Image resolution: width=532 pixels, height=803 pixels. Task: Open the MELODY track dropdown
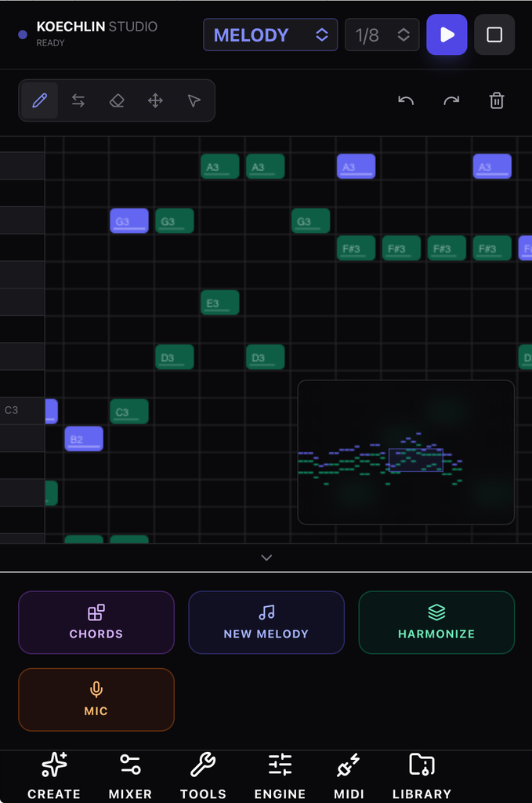coord(270,35)
